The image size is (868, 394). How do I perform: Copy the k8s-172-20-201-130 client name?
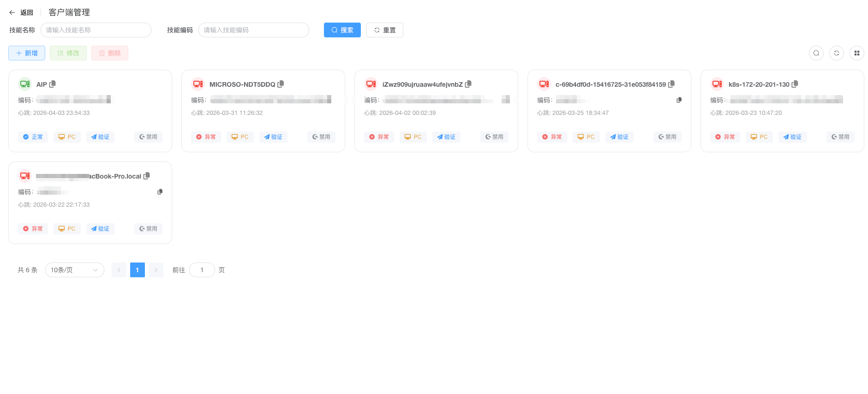(795, 84)
